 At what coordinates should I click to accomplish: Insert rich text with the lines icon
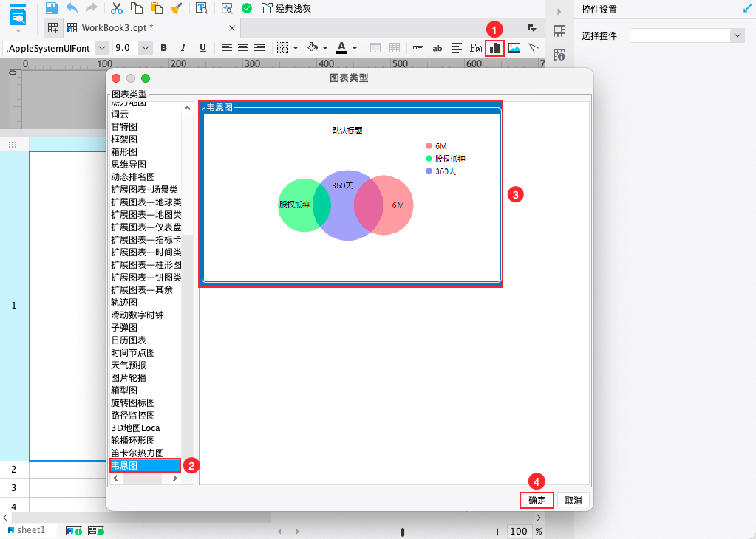pyautogui.click(x=456, y=48)
